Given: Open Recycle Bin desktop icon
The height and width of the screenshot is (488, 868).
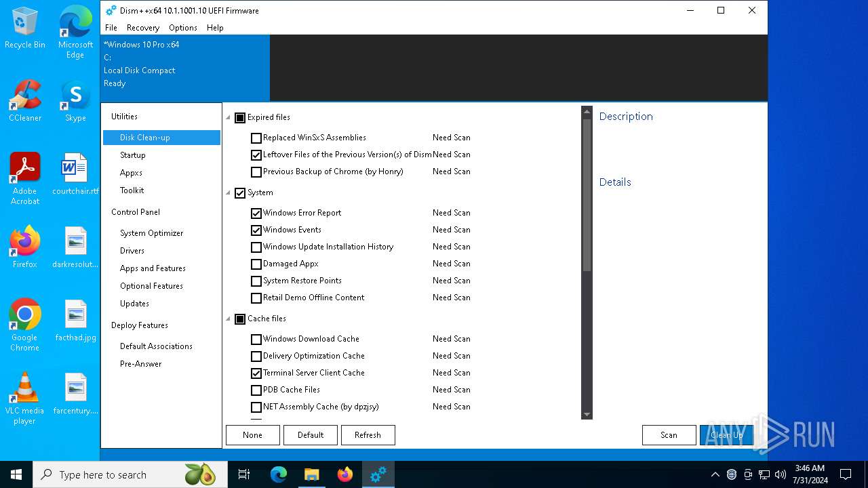Looking at the screenshot, I should (25, 28).
